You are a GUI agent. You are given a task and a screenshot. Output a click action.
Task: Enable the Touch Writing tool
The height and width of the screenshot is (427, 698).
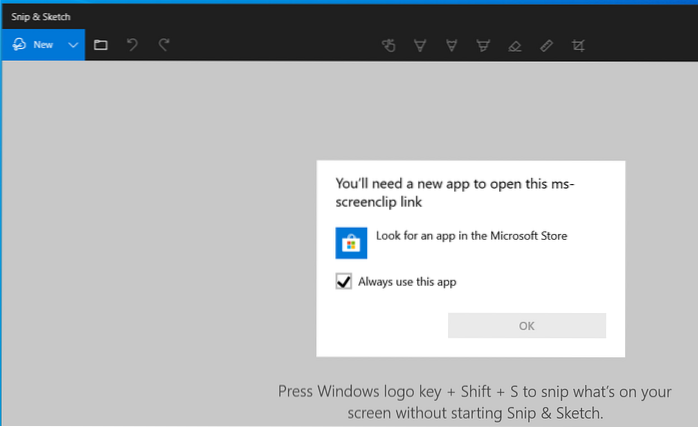click(x=389, y=45)
